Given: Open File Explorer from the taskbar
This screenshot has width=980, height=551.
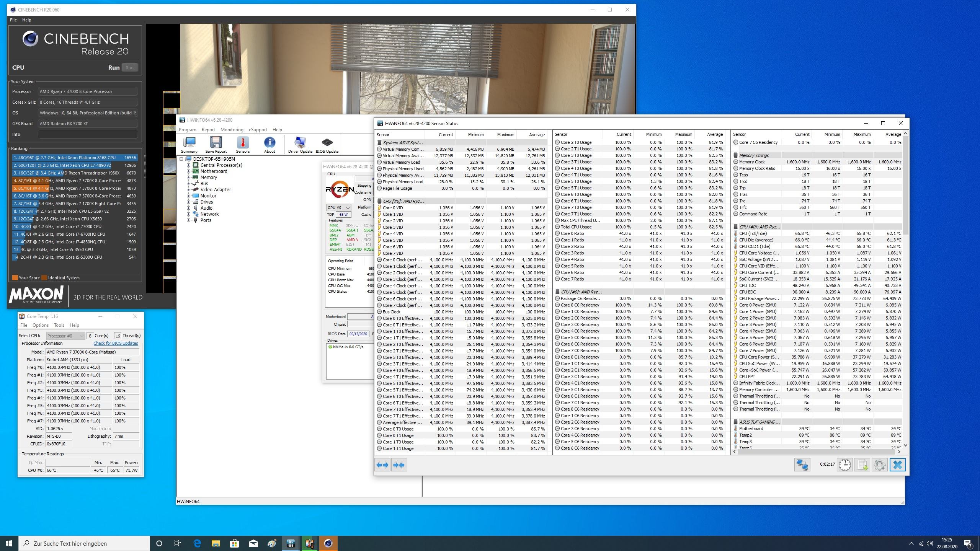Looking at the screenshot, I should tap(216, 543).
